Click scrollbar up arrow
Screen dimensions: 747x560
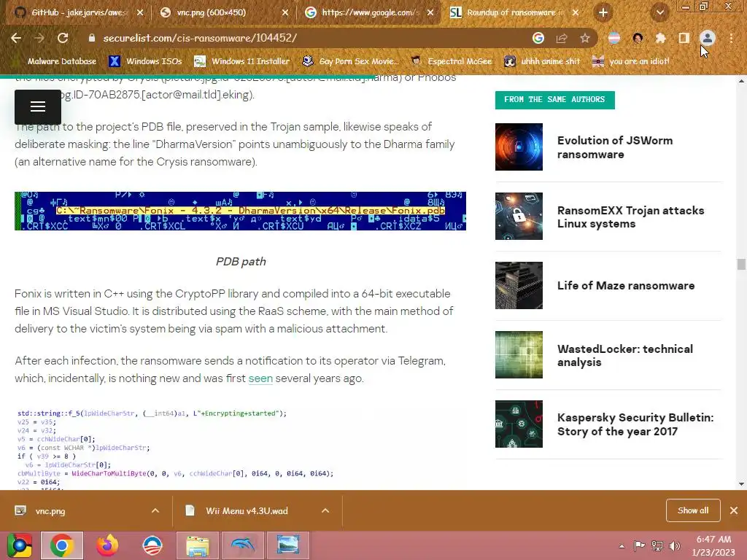click(741, 80)
